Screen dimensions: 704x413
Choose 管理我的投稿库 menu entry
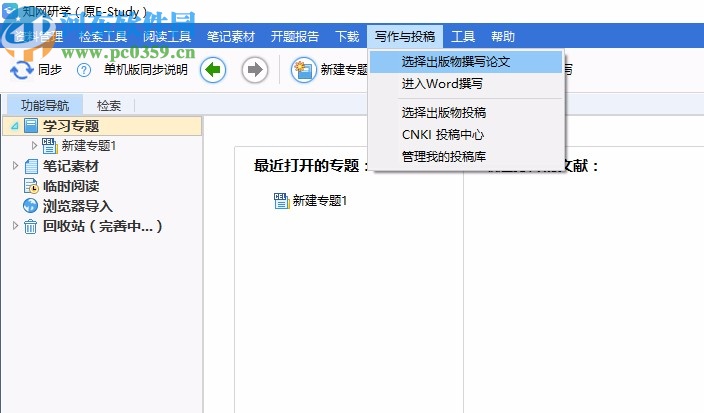[466, 157]
